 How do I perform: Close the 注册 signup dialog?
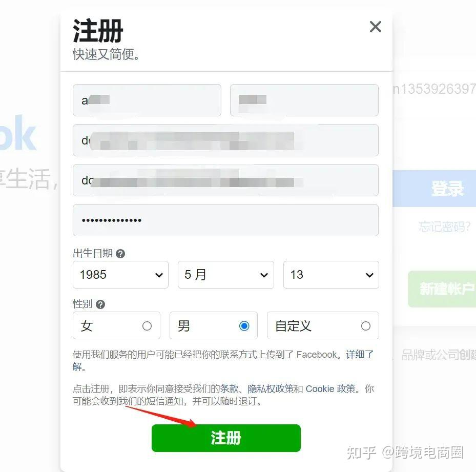375,27
